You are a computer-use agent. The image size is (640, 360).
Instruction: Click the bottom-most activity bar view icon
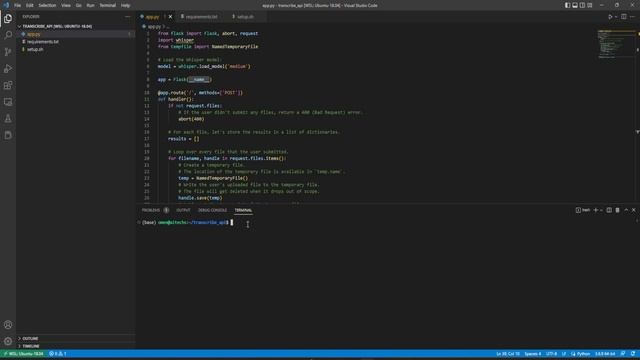(x=8, y=135)
